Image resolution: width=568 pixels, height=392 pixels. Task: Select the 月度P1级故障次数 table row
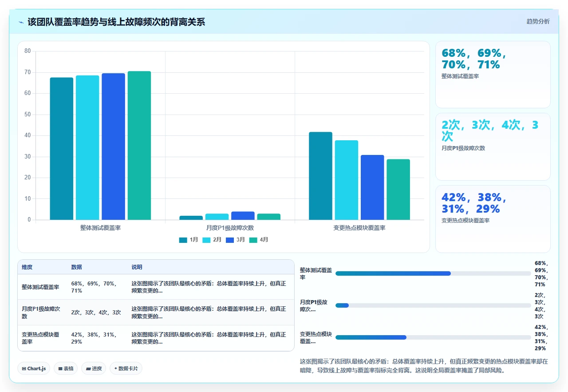[x=156, y=313]
